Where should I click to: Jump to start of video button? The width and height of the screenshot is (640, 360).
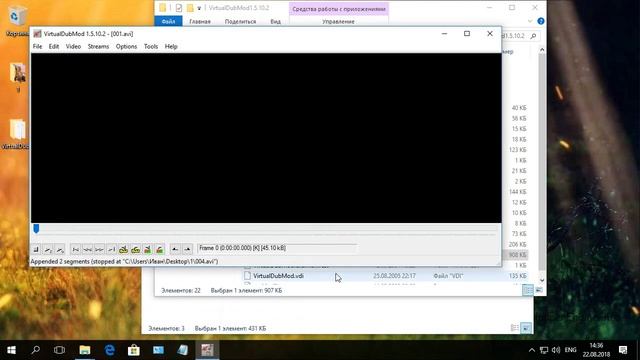pyautogui.click(x=76, y=249)
